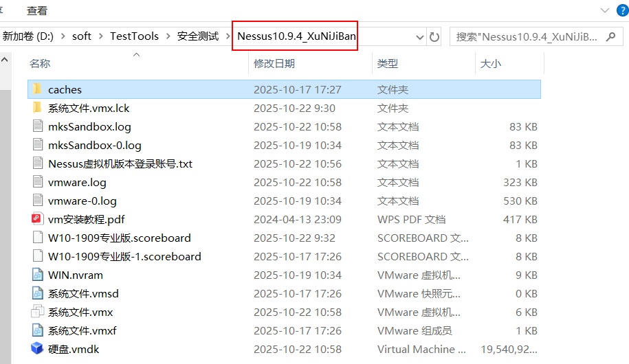Select the 硬盘.vmdk virtual disk icon

coord(37,348)
